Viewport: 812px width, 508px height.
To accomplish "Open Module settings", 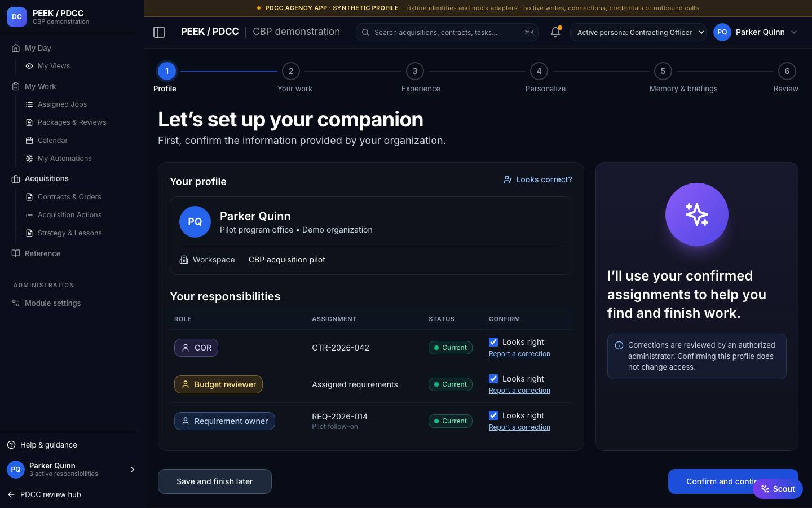I will tap(52, 303).
